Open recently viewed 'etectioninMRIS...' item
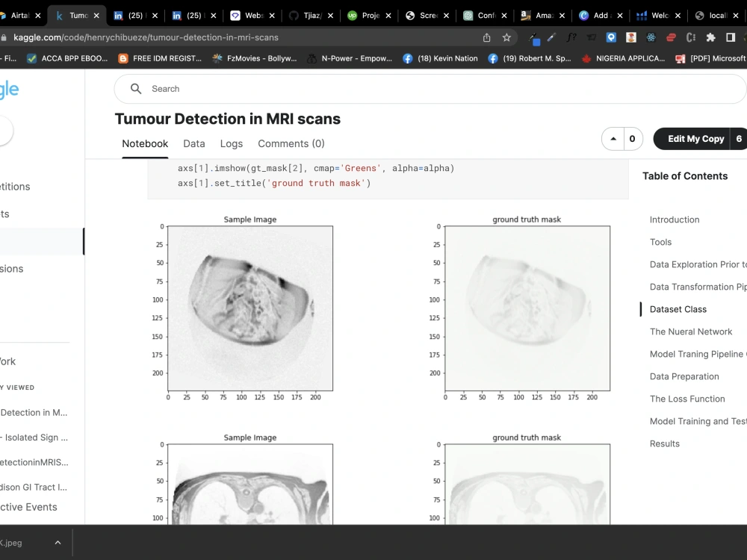The image size is (747, 560). click(x=34, y=462)
